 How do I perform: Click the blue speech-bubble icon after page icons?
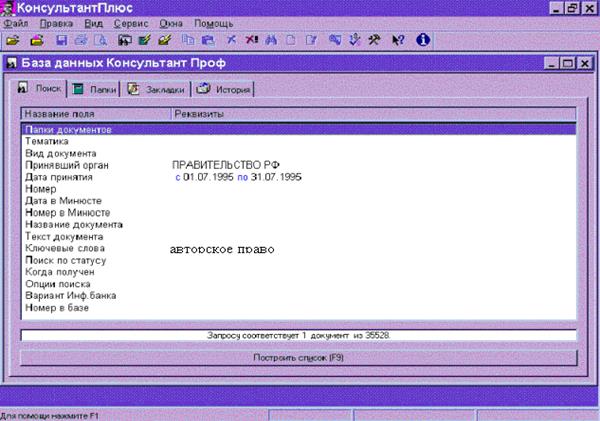pyautogui.click(x=335, y=40)
